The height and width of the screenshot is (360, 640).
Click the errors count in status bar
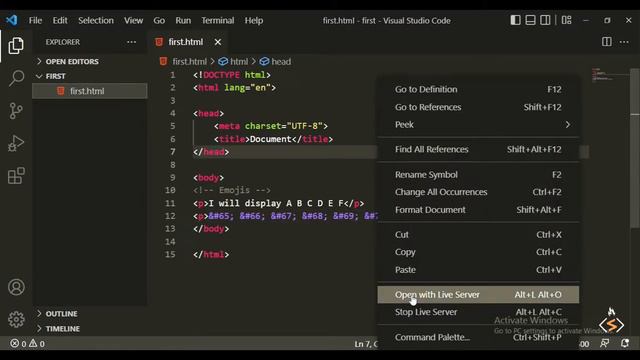[x=18, y=344]
